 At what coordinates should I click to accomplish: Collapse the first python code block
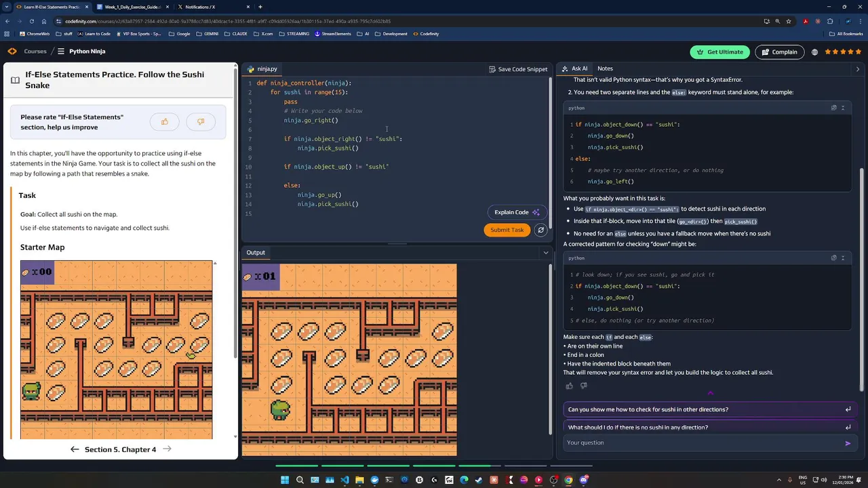click(843, 108)
